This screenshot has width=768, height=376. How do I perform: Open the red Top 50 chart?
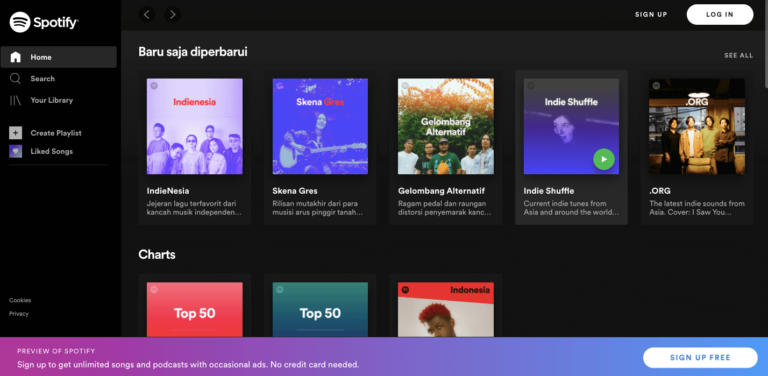click(x=194, y=309)
